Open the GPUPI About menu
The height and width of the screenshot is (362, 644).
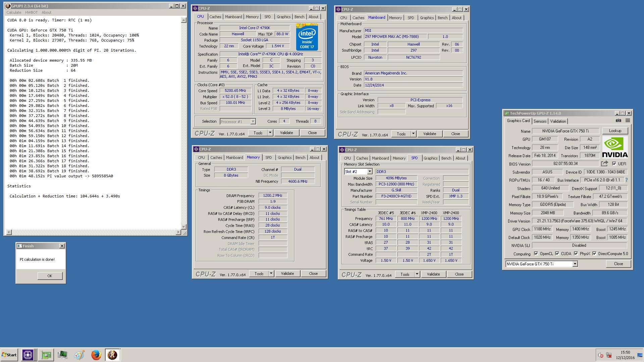(x=47, y=12)
